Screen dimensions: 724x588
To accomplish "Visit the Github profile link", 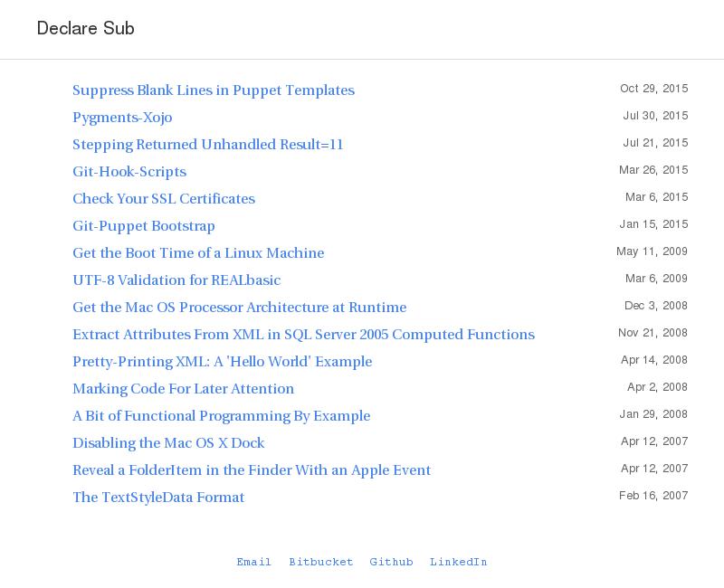I will coord(391,562).
